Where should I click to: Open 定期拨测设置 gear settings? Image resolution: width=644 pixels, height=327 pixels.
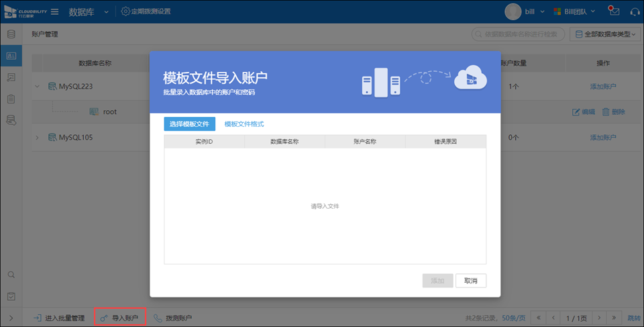(x=146, y=11)
